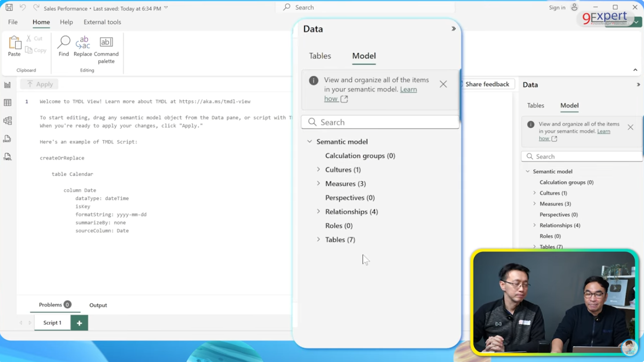Switch to the Tables tab in the Data pane
644x362 pixels.
pyautogui.click(x=320, y=55)
